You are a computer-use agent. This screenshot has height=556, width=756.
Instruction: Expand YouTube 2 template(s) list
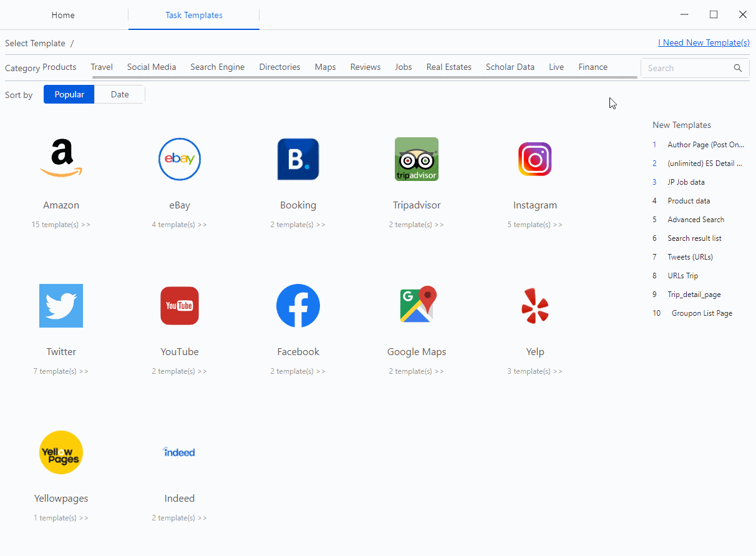180,371
